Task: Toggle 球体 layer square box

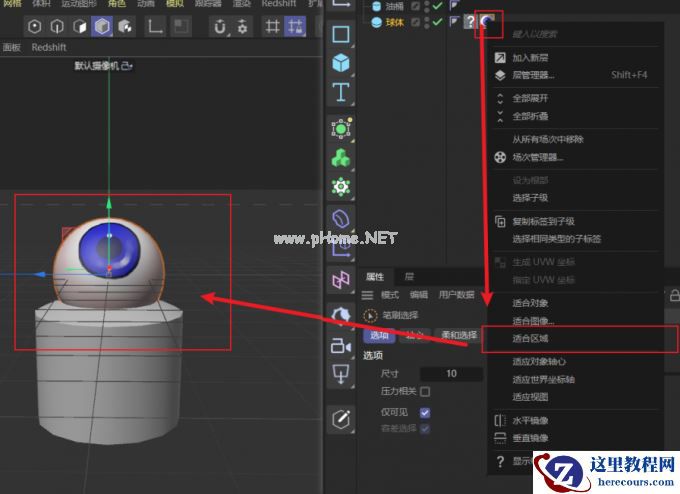Action: pos(415,22)
